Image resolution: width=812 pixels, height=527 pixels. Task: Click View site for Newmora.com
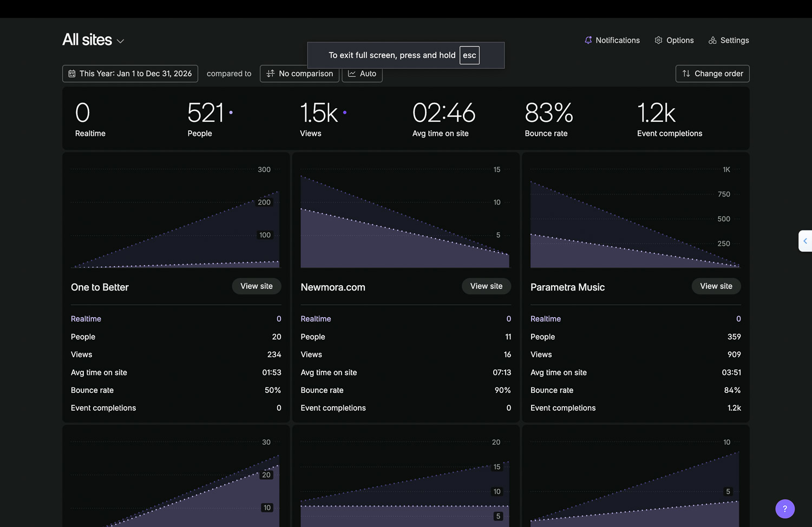(486, 286)
